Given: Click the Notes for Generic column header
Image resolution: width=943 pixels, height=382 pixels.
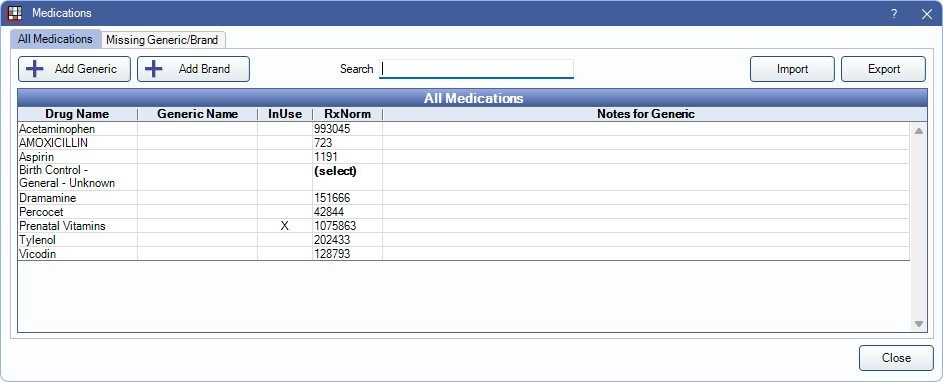Looking at the screenshot, I should point(647,114).
